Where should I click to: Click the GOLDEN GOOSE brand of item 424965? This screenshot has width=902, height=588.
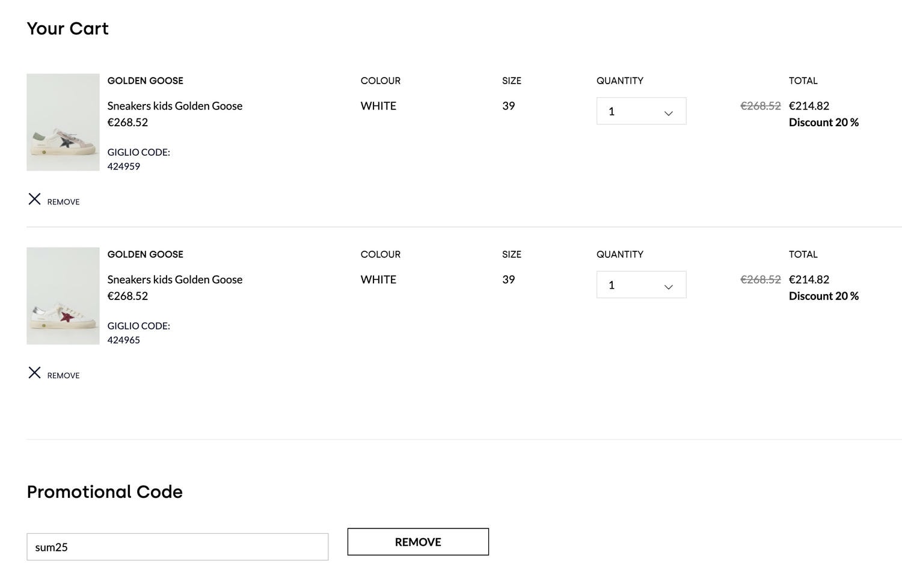146,254
